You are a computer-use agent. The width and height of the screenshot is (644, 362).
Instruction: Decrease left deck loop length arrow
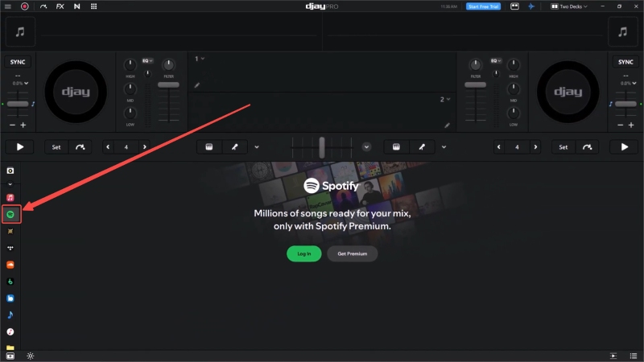coord(108,147)
